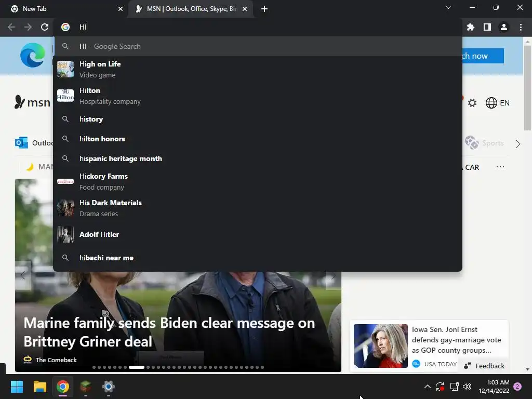Click the High on Life thumbnail image
The image size is (532, 399).
pos(65,69)
